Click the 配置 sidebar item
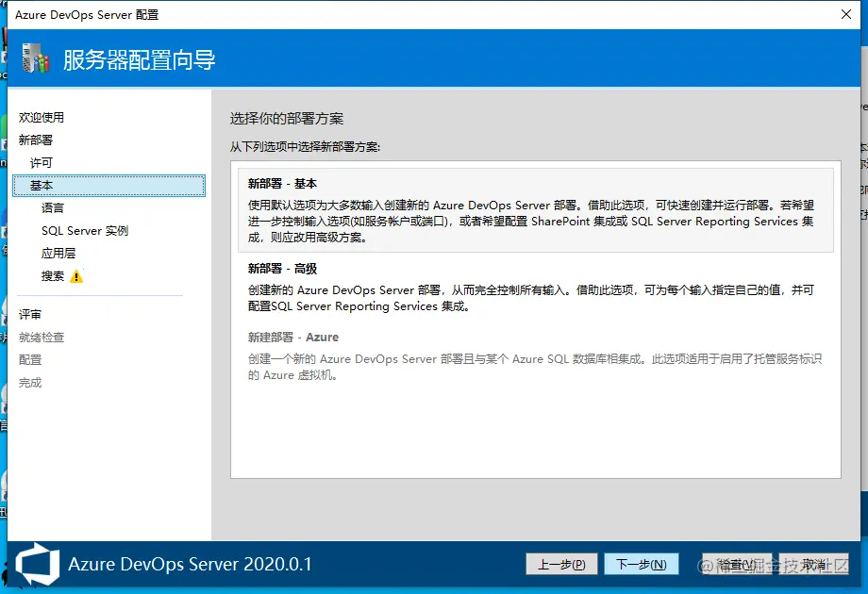 [30, 360]
